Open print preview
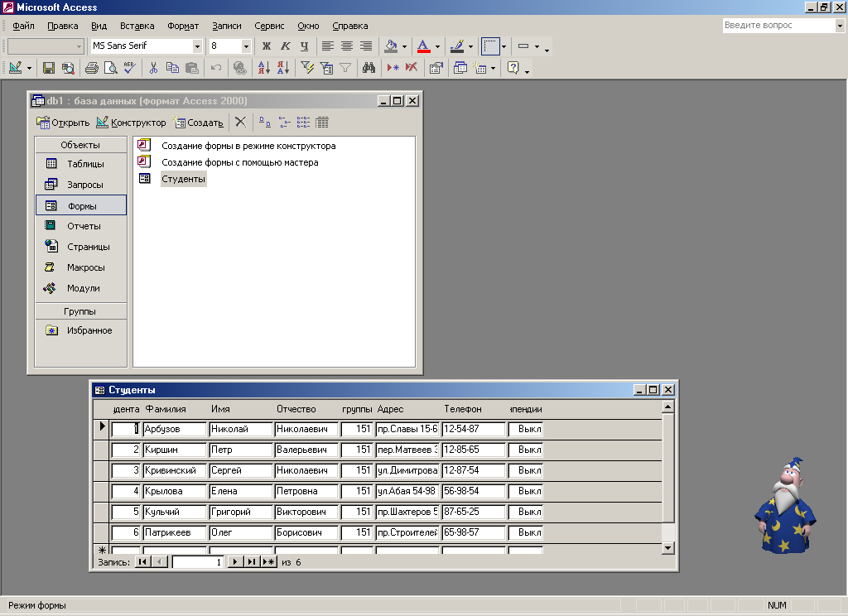 point(110,68)
